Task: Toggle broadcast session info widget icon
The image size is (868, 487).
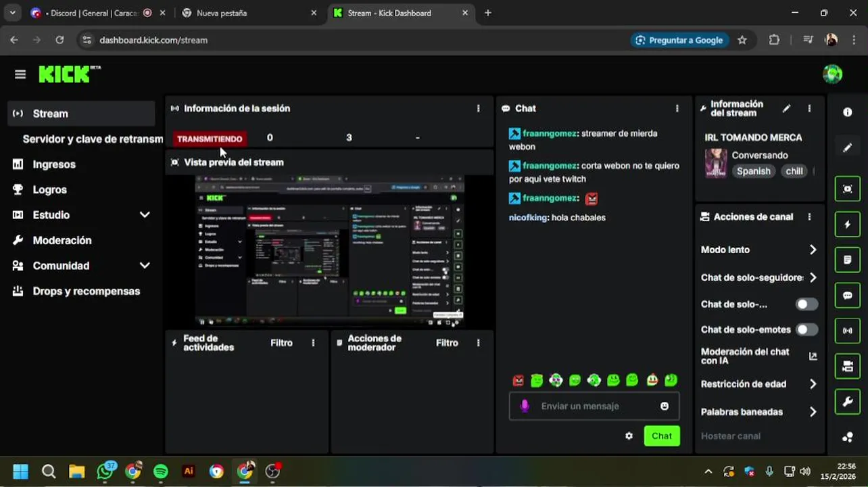Action: click(848, 331)
